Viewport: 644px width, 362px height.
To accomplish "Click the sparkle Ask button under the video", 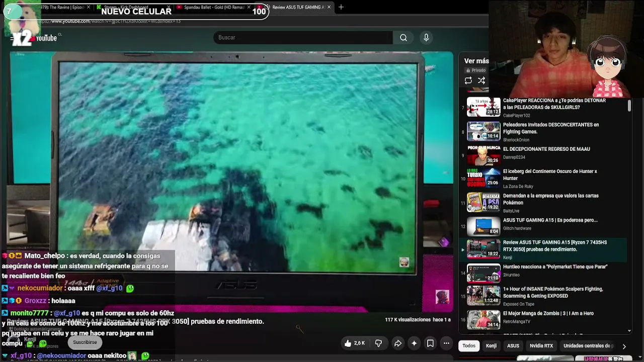I will pos(414,343).
